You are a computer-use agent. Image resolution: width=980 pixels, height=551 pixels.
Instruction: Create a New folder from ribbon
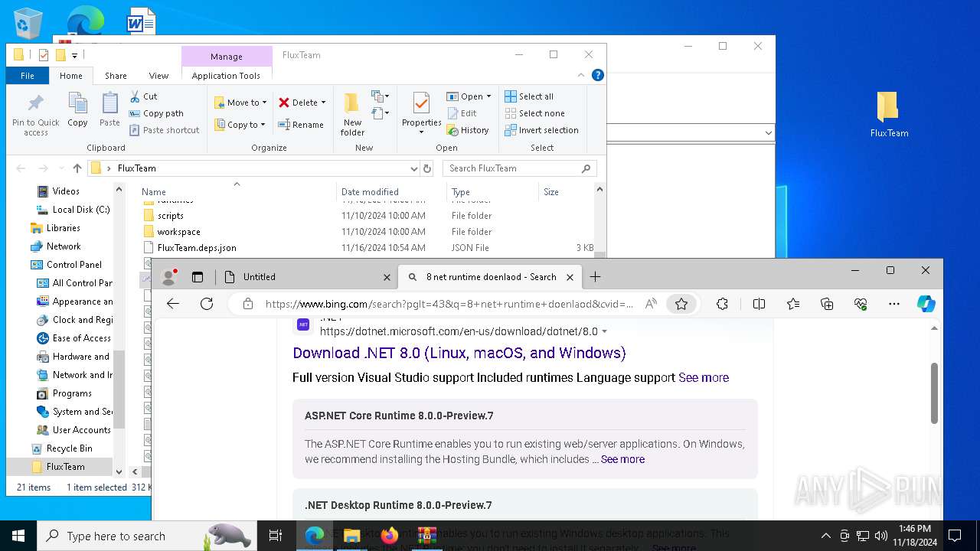[x=352, y=115]
